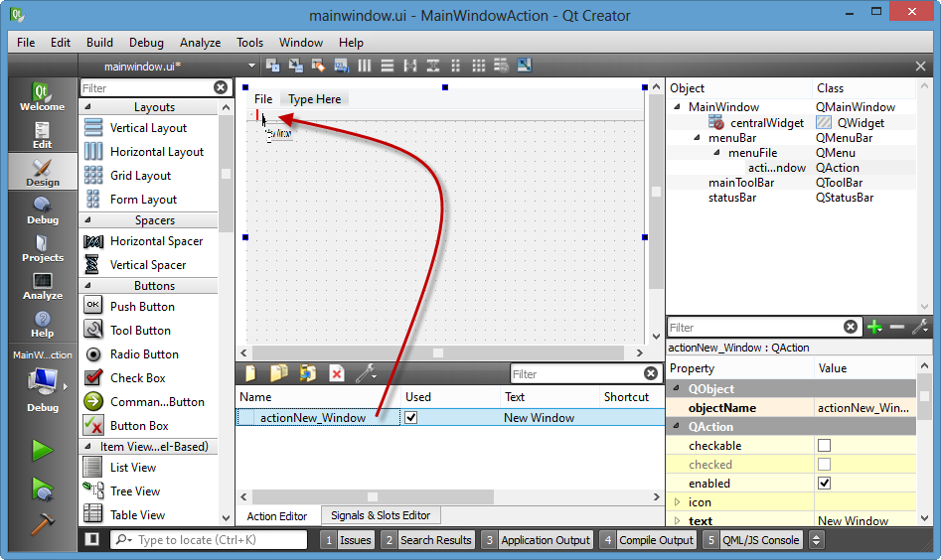Open the MainW...ction Debug kit selector

42,381
